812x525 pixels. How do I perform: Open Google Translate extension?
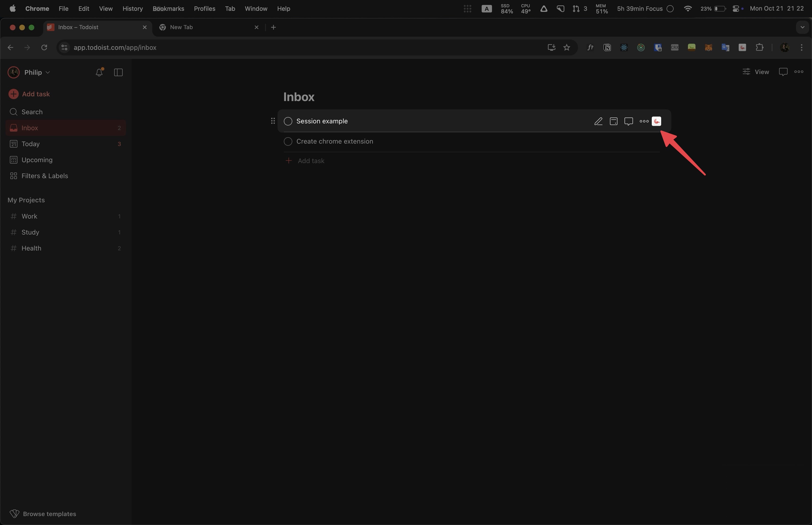click(726, 47)
